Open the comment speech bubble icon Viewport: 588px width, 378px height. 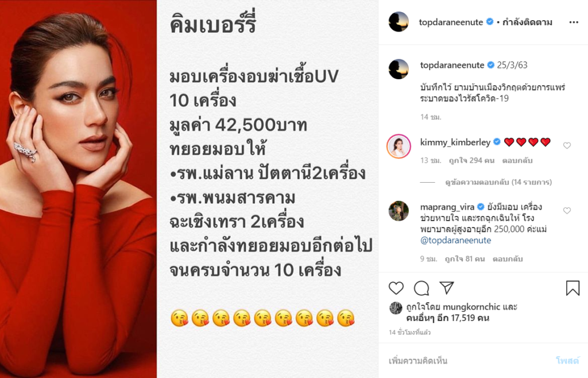coord(421,288)
